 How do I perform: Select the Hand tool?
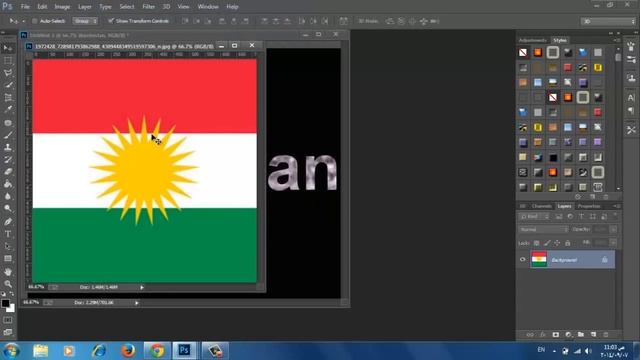pos(8,271)
